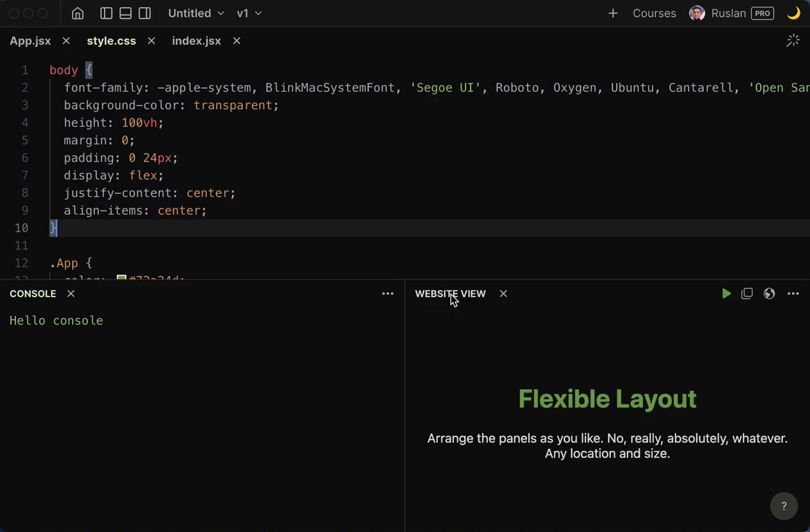Screen dimensions: 810x532
Task: Switch theme with the moon icon
Action: pos(793,13)
